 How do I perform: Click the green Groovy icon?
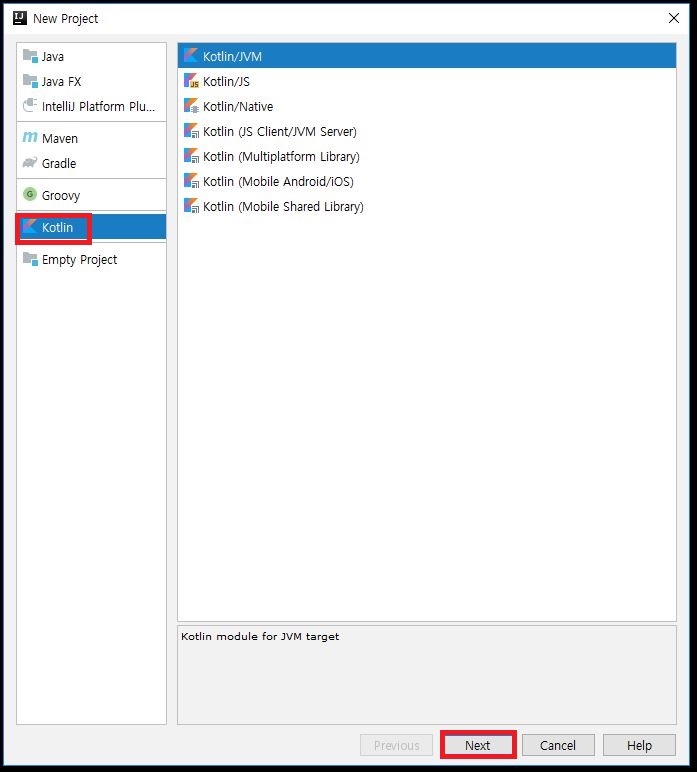[30, 194]
